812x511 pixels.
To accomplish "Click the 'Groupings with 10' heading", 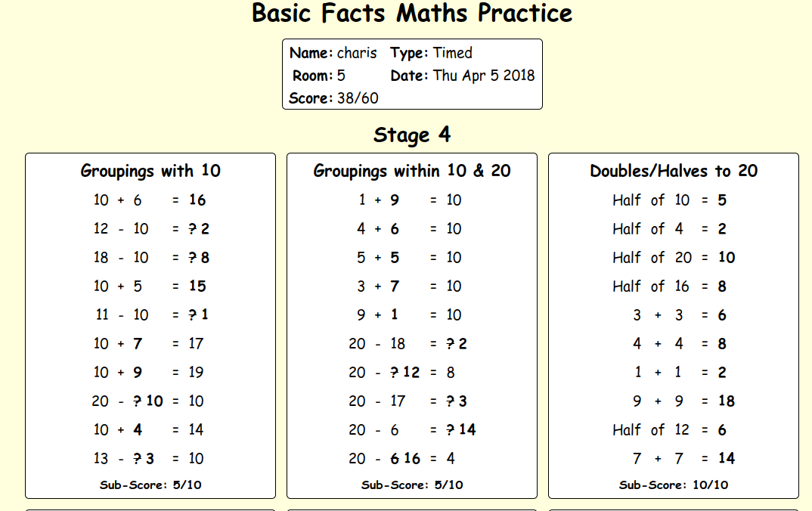I will pos(150,171).
